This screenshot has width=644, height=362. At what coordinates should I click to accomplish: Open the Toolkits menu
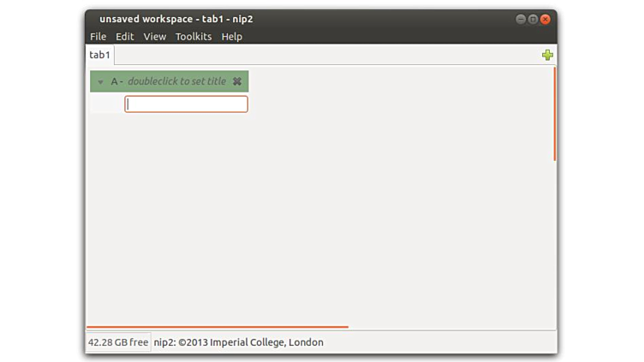click(x=194, y=37)
